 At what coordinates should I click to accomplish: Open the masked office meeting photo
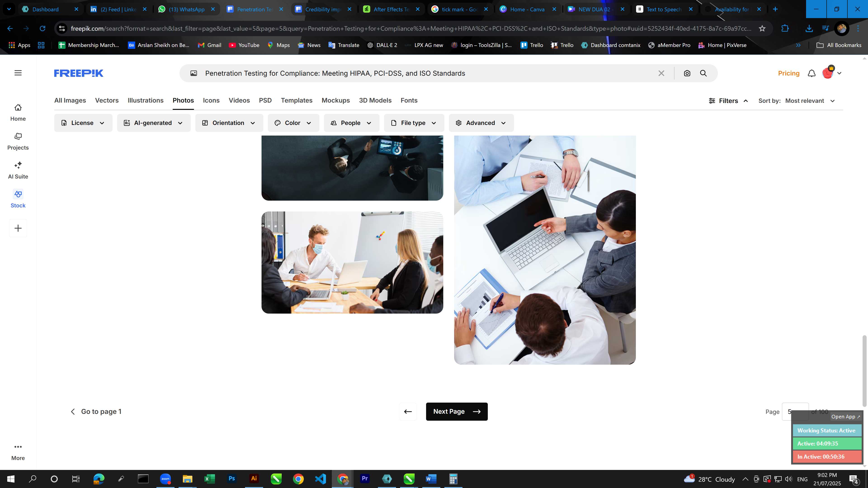(x=352, y=262)
